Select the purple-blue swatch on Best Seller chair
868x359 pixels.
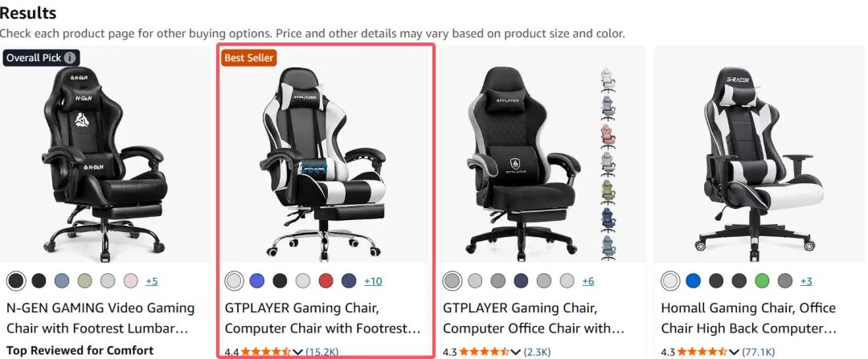257,281
